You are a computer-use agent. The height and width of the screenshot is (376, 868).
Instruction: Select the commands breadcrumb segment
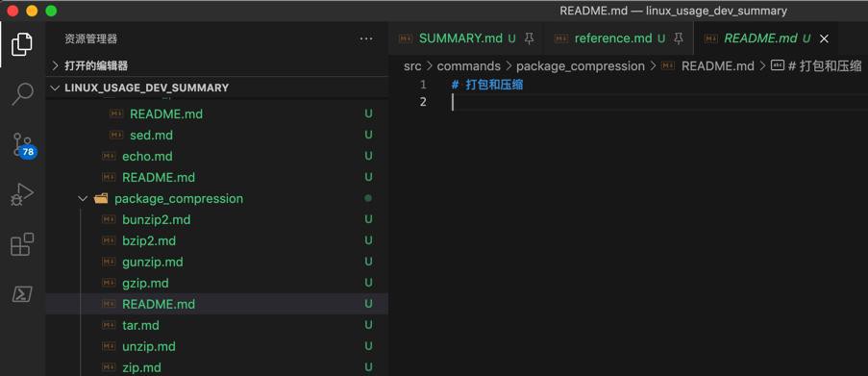tap(468, 66)
